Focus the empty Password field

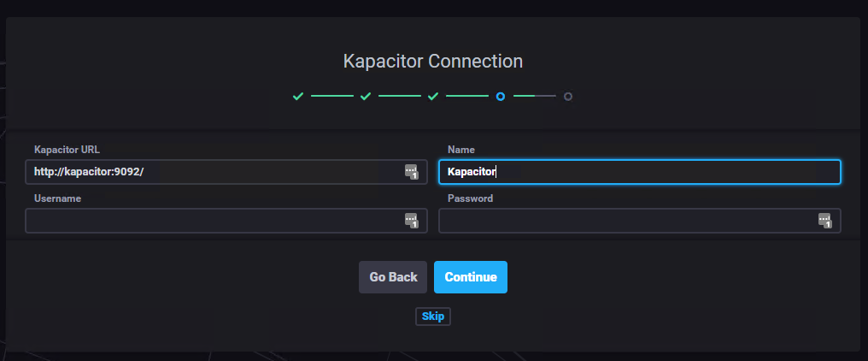tap(628, 221)
